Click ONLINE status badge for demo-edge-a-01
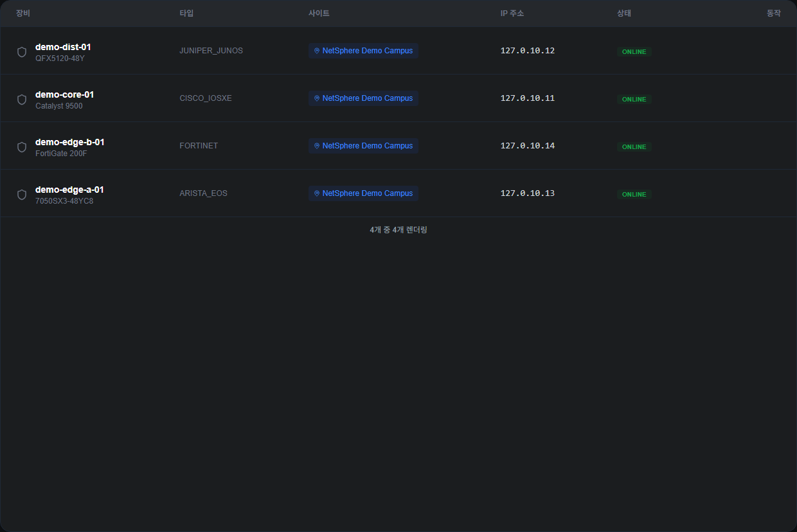Image resolution: width=797 pixels, height=532 pixels. 634,194
